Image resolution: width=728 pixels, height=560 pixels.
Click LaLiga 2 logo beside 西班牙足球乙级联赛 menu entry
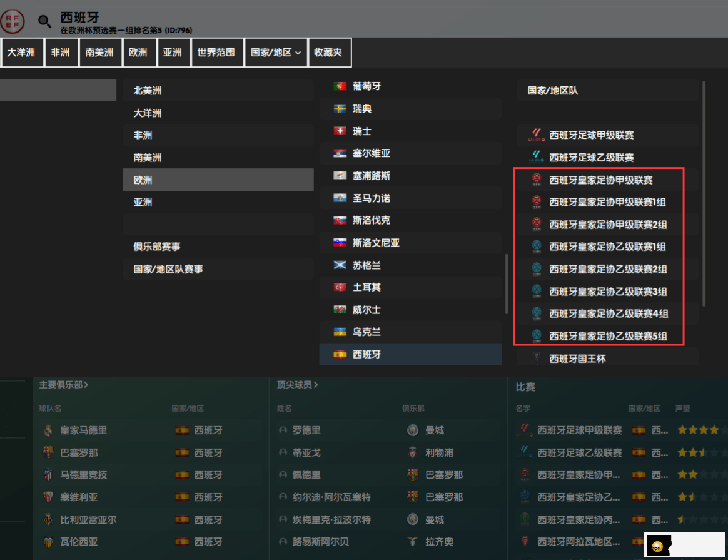click(x=536, y=158)
